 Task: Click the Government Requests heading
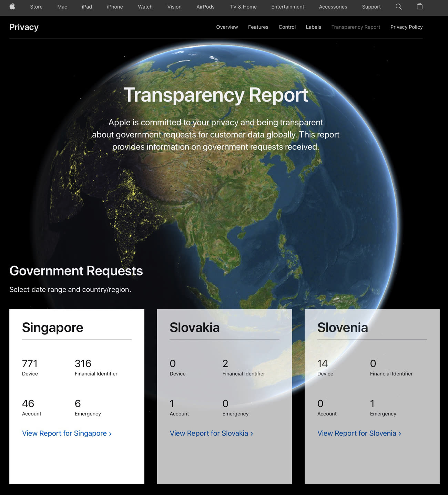click(x=76, y=271)
